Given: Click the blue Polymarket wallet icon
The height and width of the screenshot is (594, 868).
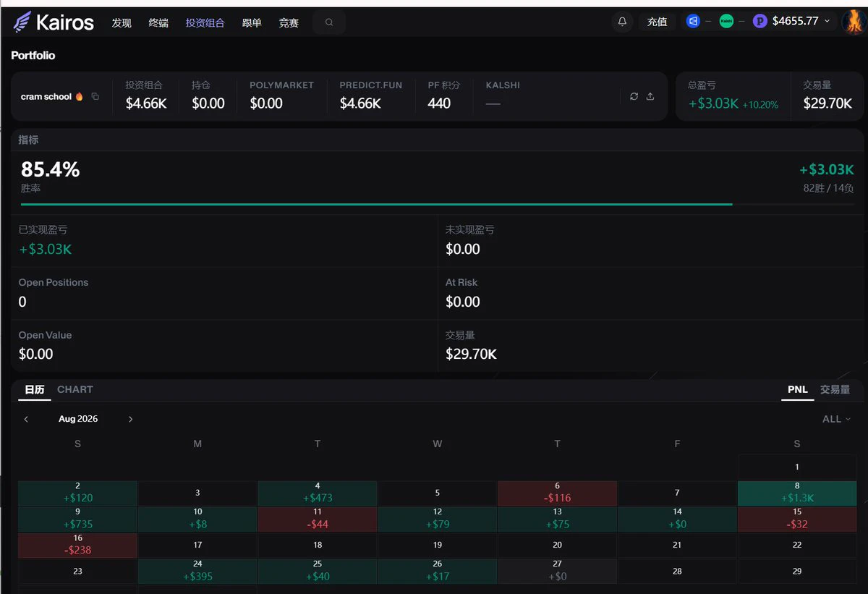Looking at the screenshot, I should 693,22.
